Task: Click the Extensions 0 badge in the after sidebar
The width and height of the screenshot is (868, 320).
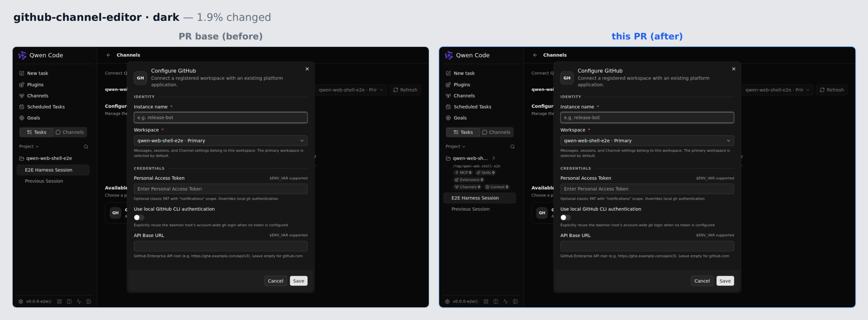Action: tap(469, 180)
